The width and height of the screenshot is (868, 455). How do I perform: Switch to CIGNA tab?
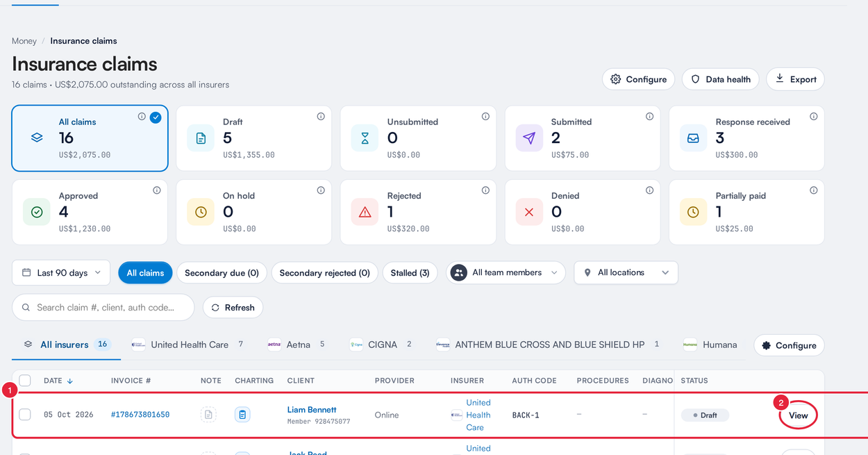[381, 345]
